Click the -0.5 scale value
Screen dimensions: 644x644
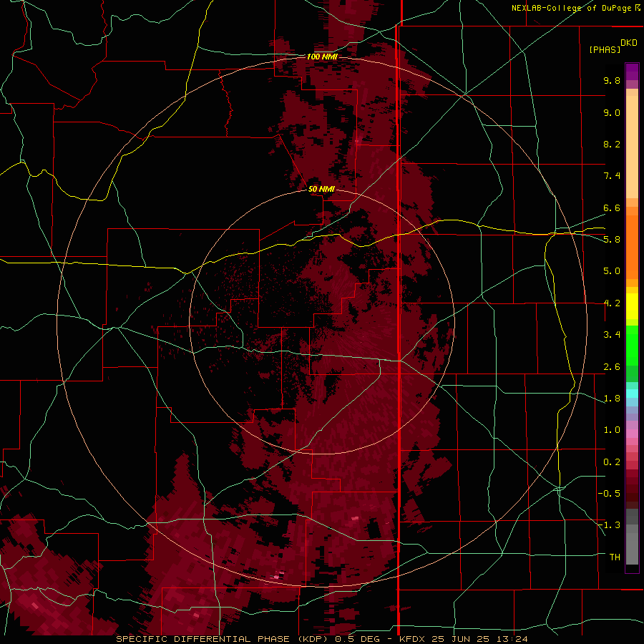pyautogui.click(x=609, y=494)
